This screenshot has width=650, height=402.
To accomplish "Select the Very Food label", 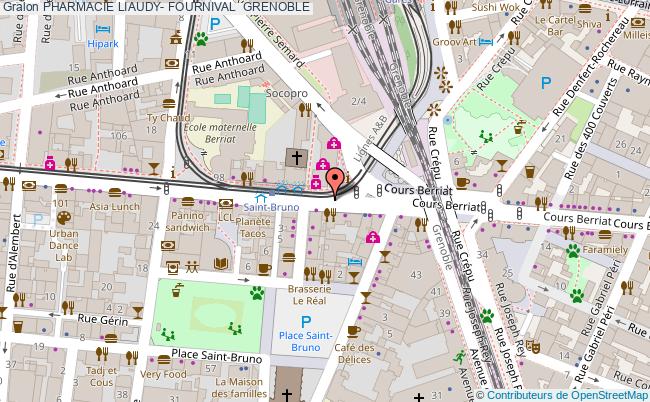I will [163, 374].
